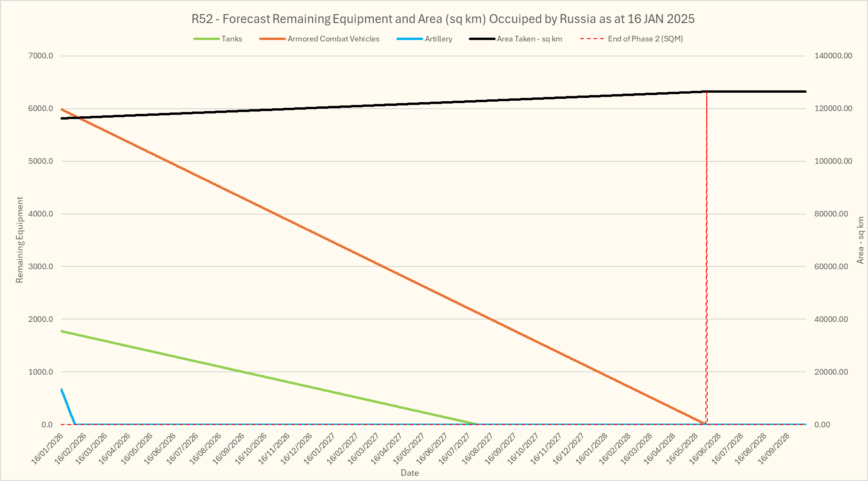Select the Remaining Equipment axis title
Viewport: 868px width, 481px height.
19,240
